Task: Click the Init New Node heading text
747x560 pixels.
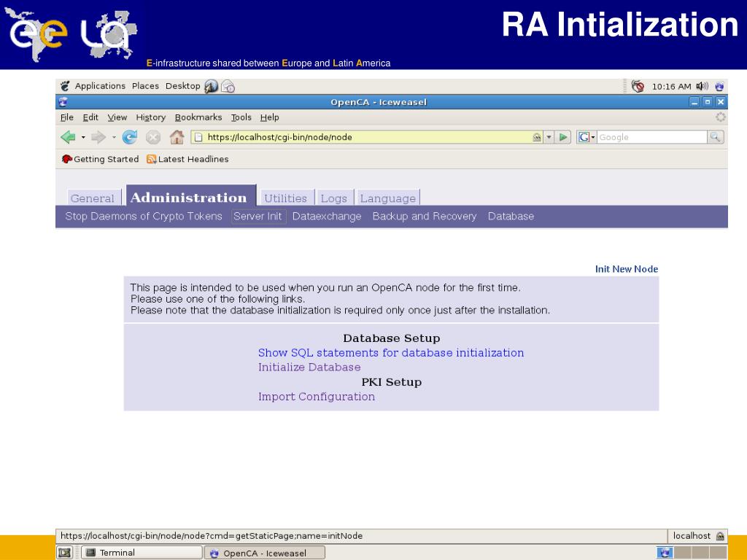Action: pyautogui.click(x=627, y=269)
